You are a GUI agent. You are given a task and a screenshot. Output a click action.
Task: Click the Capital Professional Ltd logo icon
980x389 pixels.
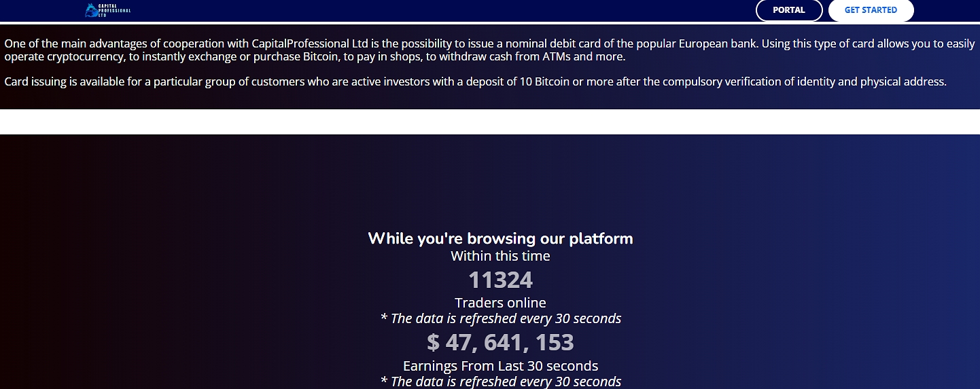[91, 10]
